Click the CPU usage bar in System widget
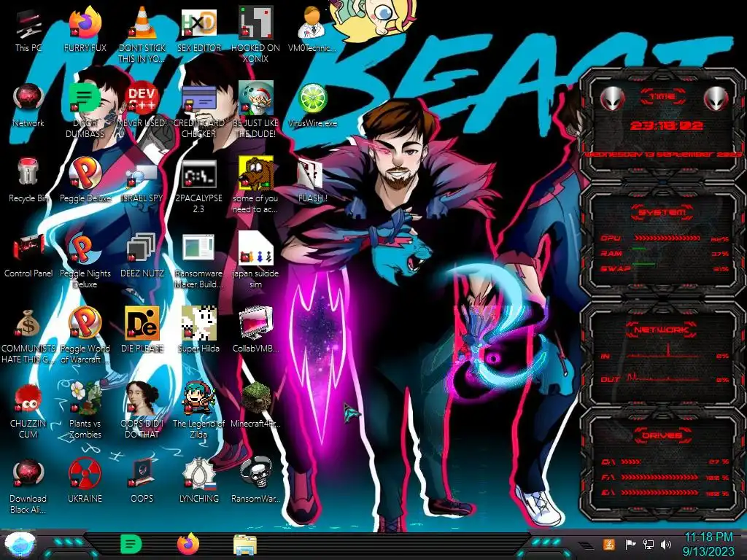Viewport: 747px width, 560px height. (x=667, y=238)
